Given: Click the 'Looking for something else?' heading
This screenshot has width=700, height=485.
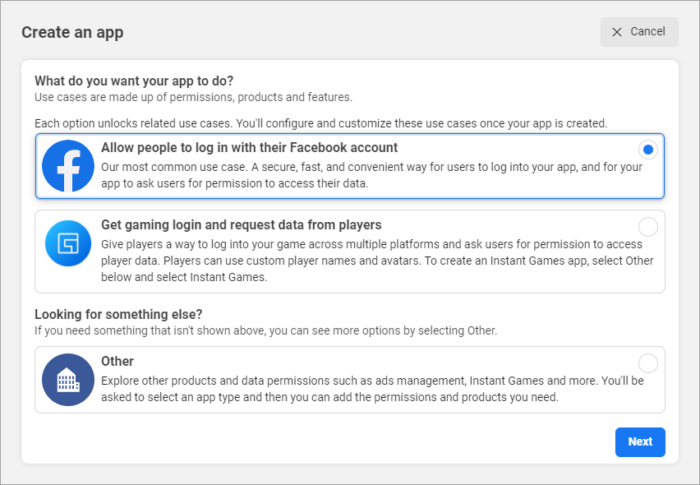Looking at the screenshot, I should [x=118, y=314].
